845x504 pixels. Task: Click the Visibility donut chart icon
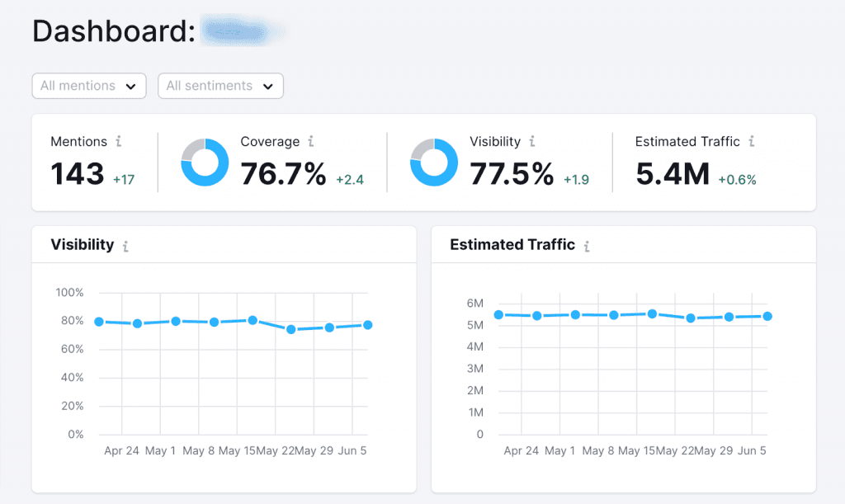point(434,163)
